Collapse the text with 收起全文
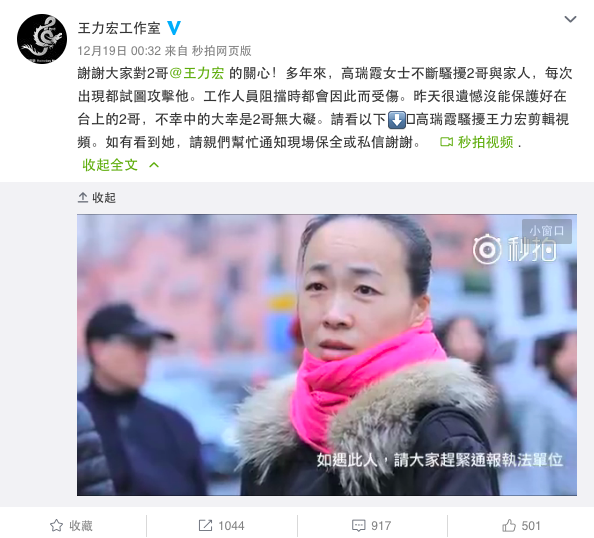Screen dimensions: 594x538 (110, 165)
